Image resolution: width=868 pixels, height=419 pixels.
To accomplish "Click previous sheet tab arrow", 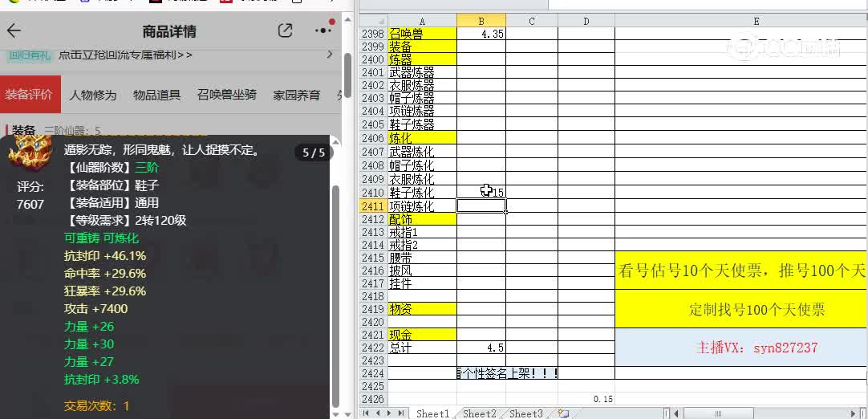I will click(378, 413).
